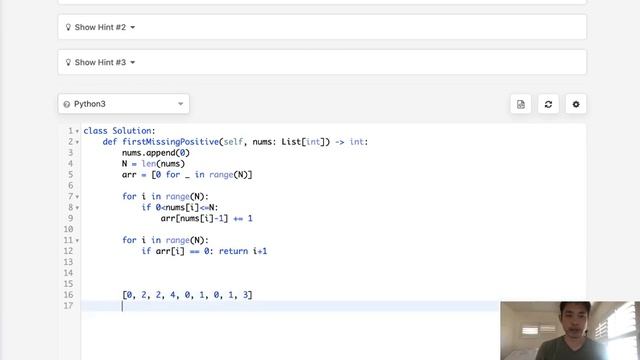Collapse code fold arrow on line 1

(x=77, y=131)
